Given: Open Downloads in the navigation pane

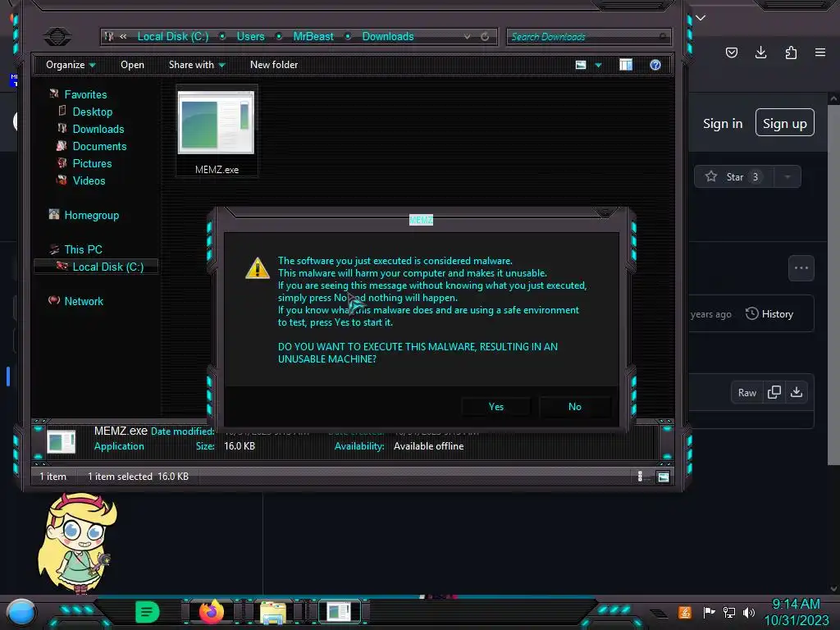Looking at the screenshot, I should click(98, 129).
